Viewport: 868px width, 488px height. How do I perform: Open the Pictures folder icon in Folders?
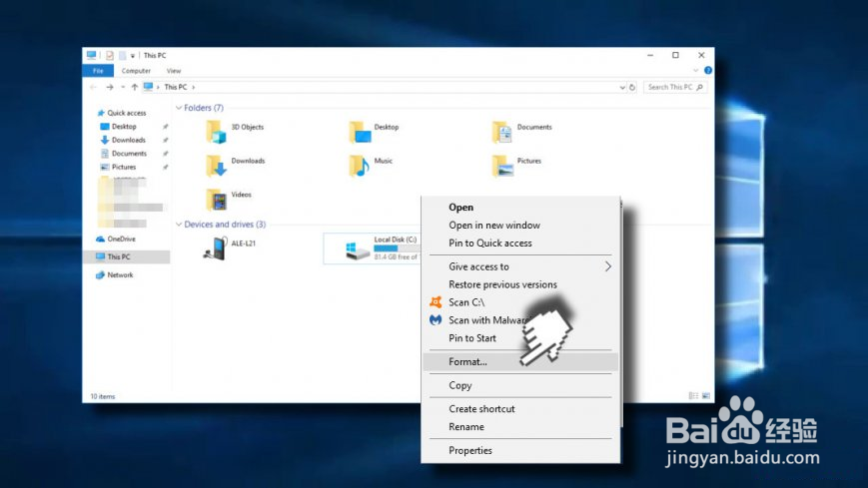[x=502, y=166]
